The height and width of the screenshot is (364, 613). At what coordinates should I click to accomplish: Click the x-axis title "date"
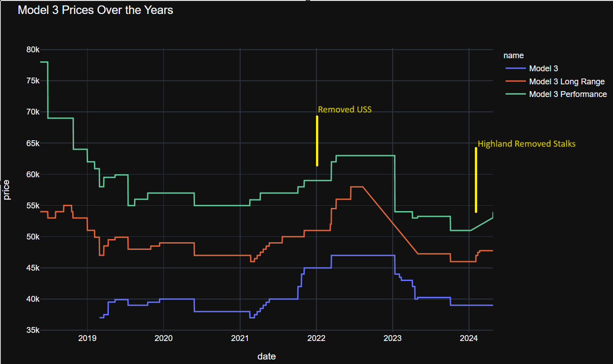(266, 356)
